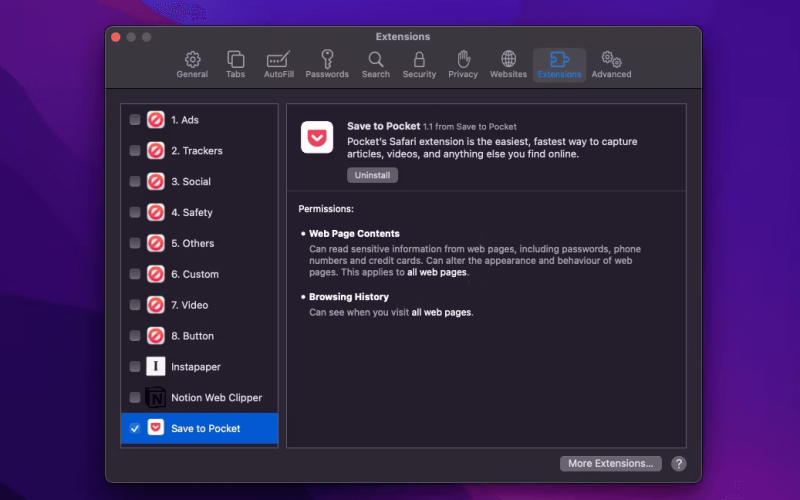Viewport: 800px width, 500px height.
Task: Click the blocker icon beside 2. Trackers
Action: coord(156,151)
